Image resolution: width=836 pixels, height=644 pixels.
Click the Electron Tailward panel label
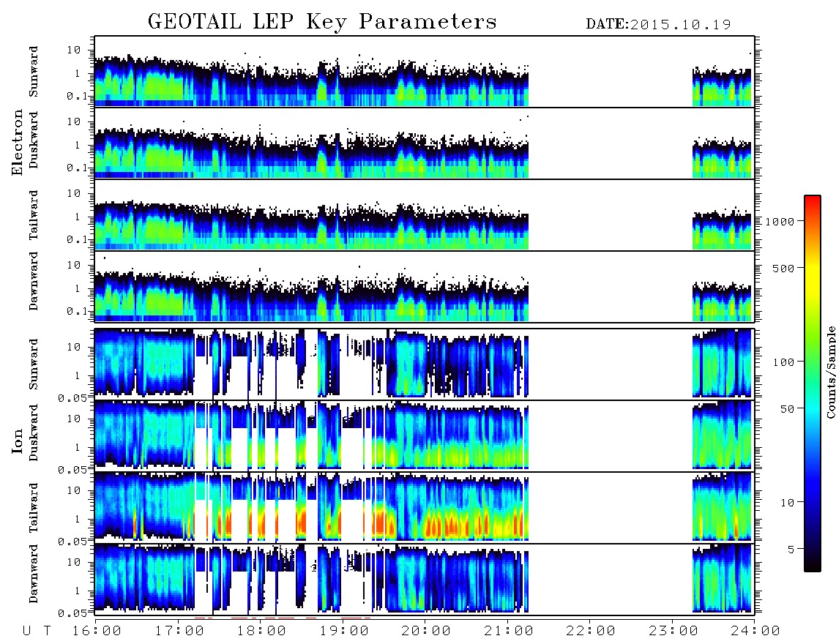pyautogui.click(x=34, y=215)
